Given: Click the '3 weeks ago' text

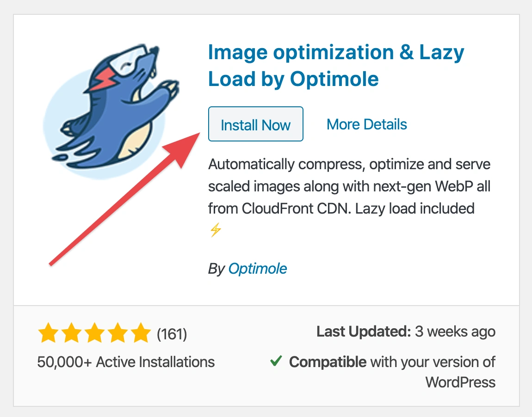Looking at the screenshot, I should point(455,331).
